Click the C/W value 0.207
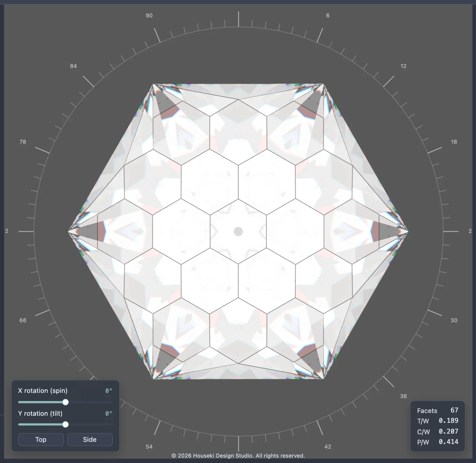The height and width of the screenshot is (463, 476). (x=448, y=431)
